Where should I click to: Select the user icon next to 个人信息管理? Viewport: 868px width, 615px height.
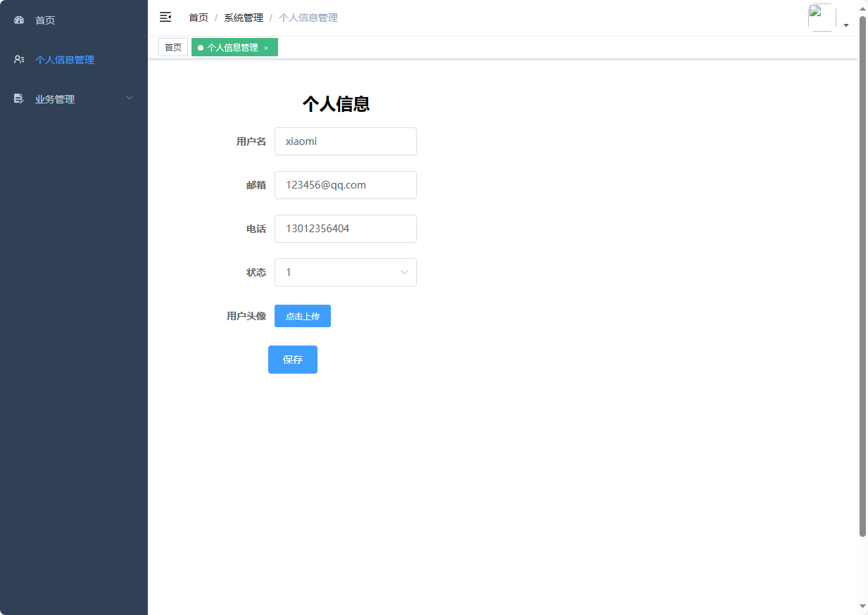click(x=18, y=59)
